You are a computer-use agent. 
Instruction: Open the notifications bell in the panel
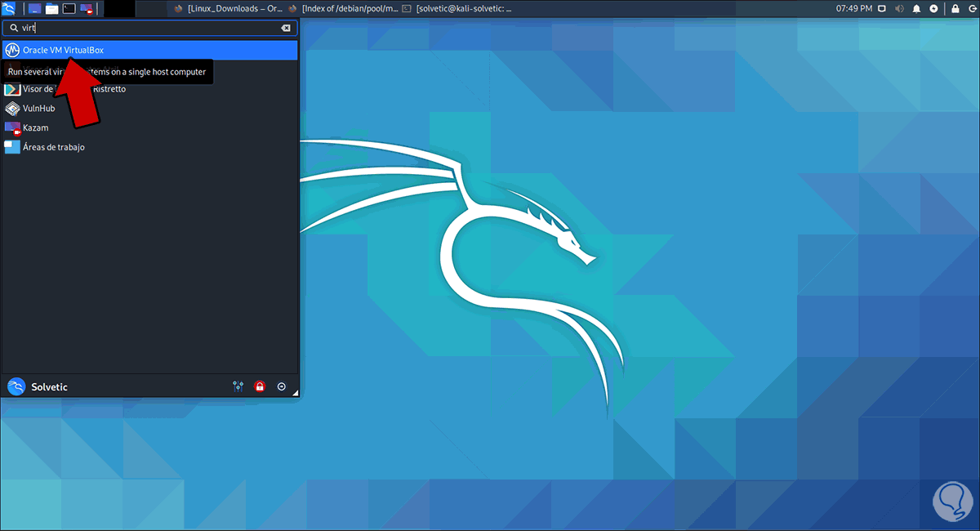[x=916, y=9]
